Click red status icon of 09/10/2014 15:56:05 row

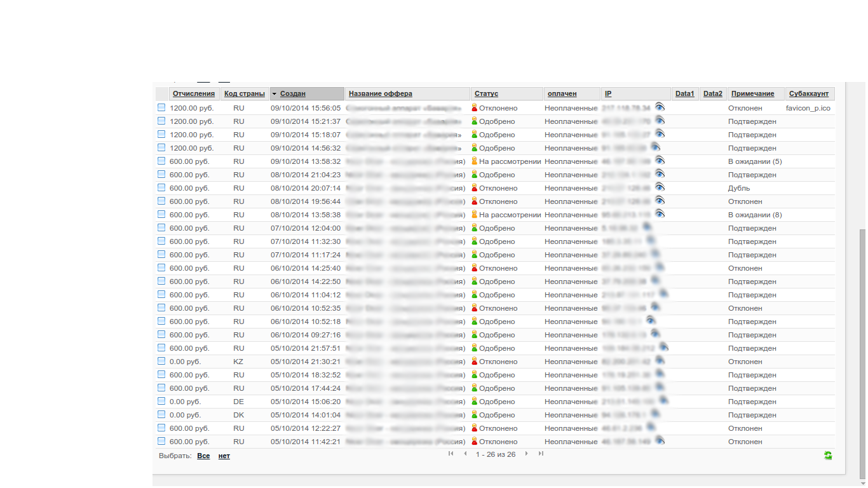pyautogui.click(x=474, y=108)
